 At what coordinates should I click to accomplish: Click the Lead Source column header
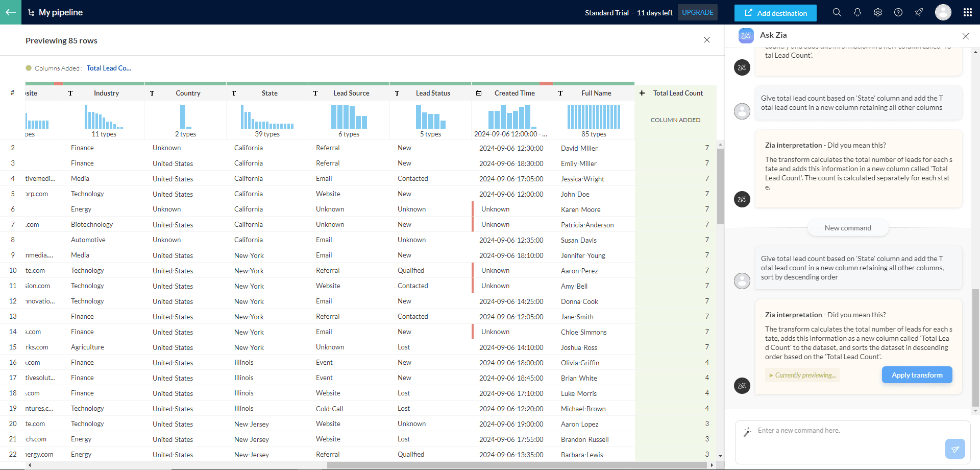coord(351,93)
